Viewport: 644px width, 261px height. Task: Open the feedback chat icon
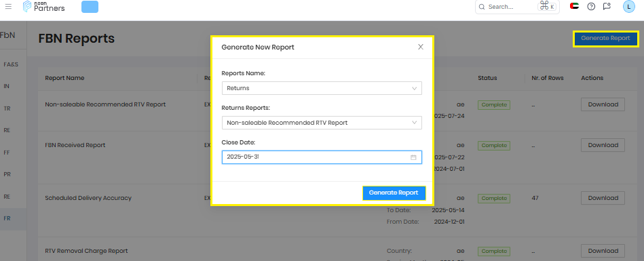pyautogui.click(x=607, y=7)
